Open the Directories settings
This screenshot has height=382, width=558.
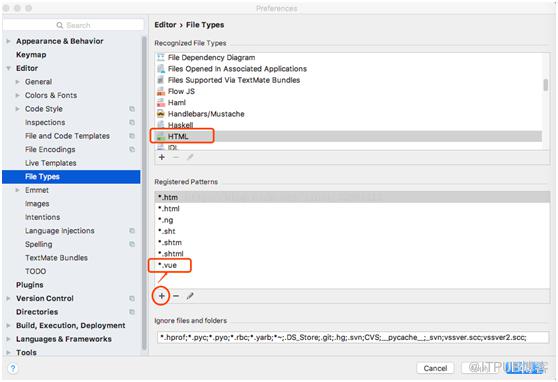coord(37,312)
